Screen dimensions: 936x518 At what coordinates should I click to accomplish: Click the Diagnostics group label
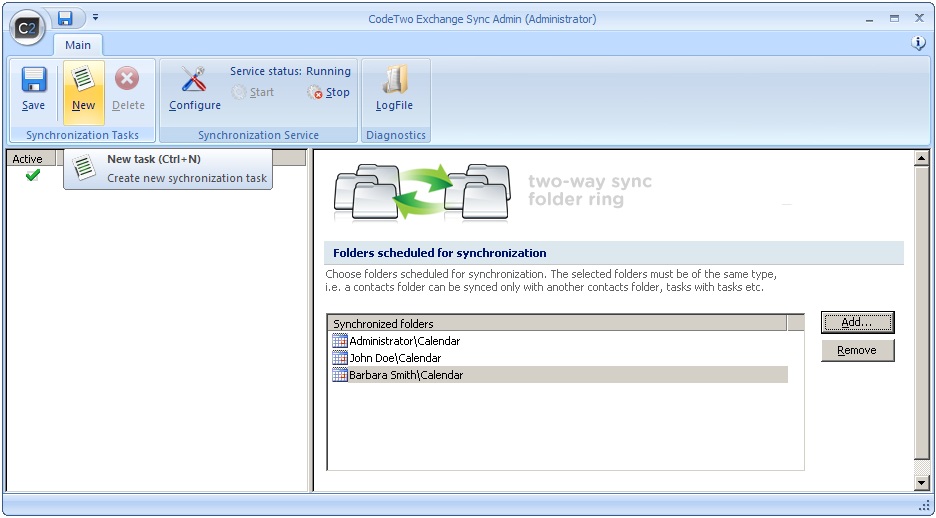(396, 135)
